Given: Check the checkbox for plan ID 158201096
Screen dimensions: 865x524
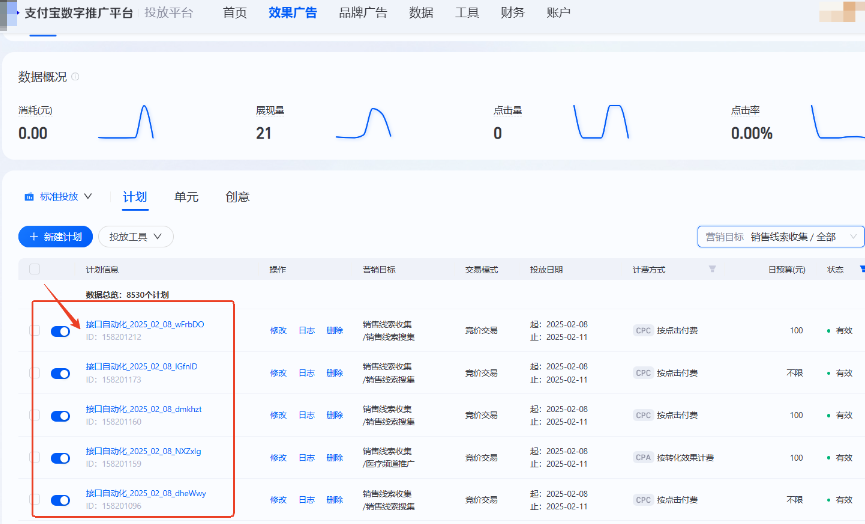Looking at the screenshot, I should (35, 500).
